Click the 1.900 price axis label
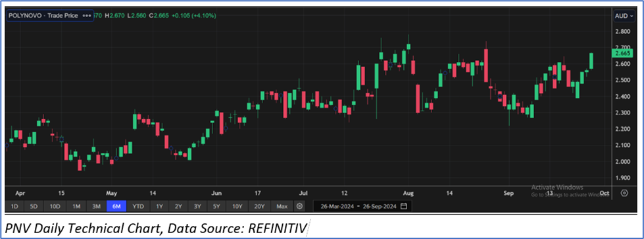 [623, 178]
